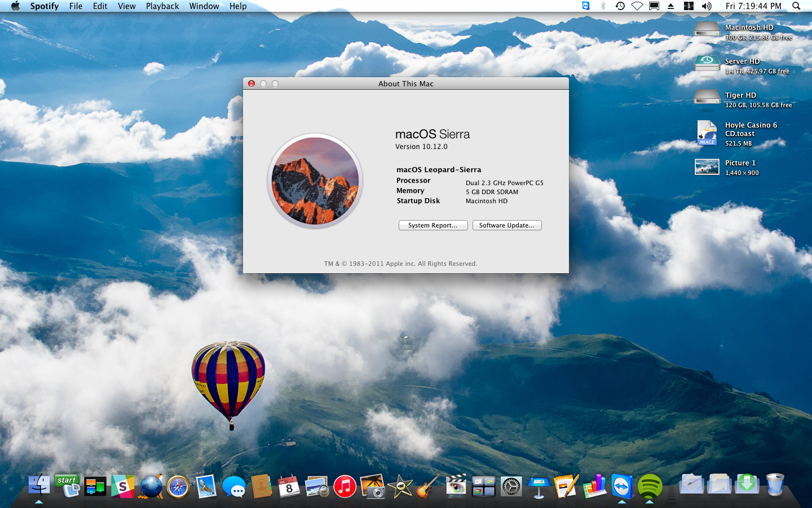Open the Playback menu
Screen dimensions: 812x508
point(162,6)
